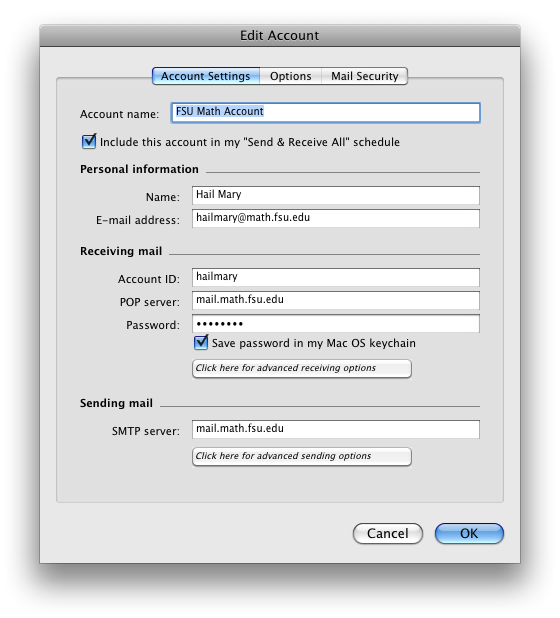This screenshot has width=560, height=618.
Task: Click the POP server input field
Action: coord(336,300)
